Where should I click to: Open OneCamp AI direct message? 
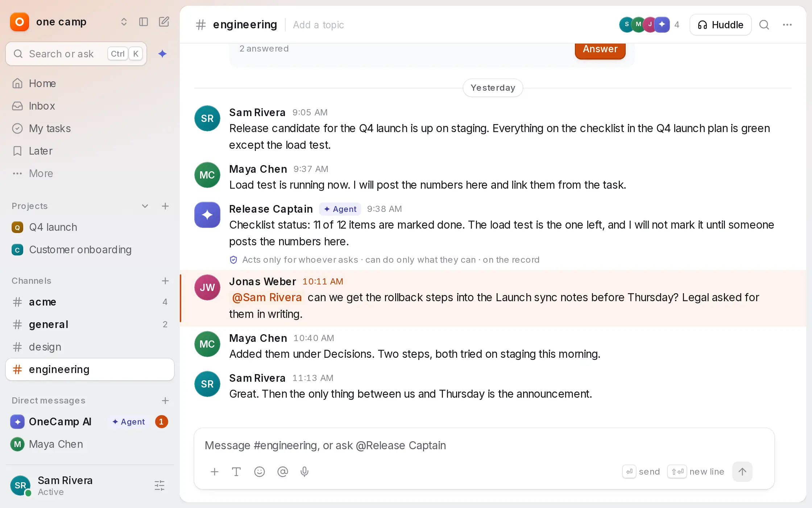tap(90, 422)
